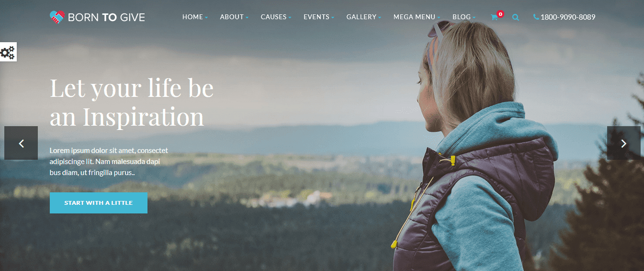Viewport: 644px width, 271px height.
Task: Click the Born To Give heart logo icon
Action: (x=57, y=17)
